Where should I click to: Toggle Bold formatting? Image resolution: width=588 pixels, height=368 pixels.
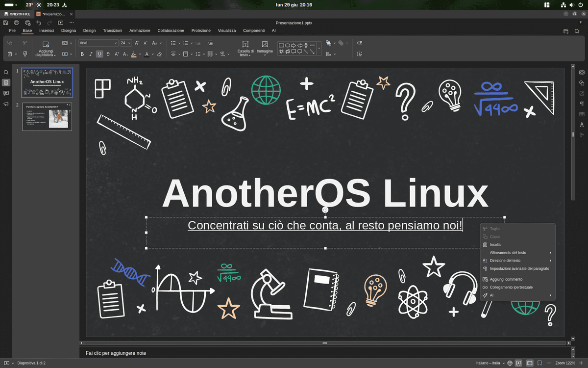(82, 54)
